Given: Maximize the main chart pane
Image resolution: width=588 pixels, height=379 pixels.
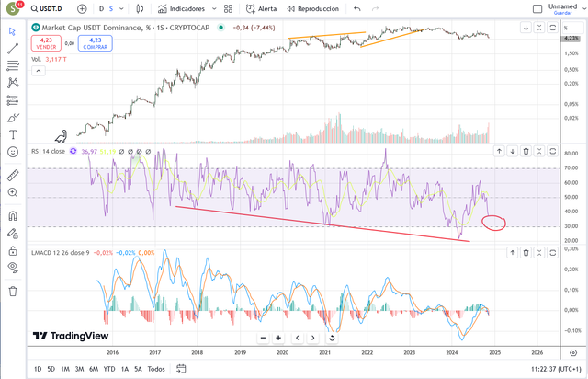Looking at the screenshot, I should (553, 28).
